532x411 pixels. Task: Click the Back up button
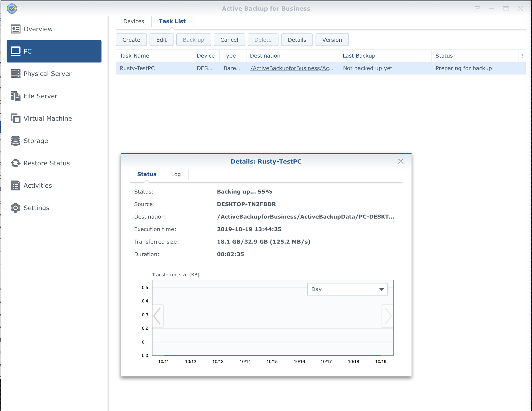(193, 40)
